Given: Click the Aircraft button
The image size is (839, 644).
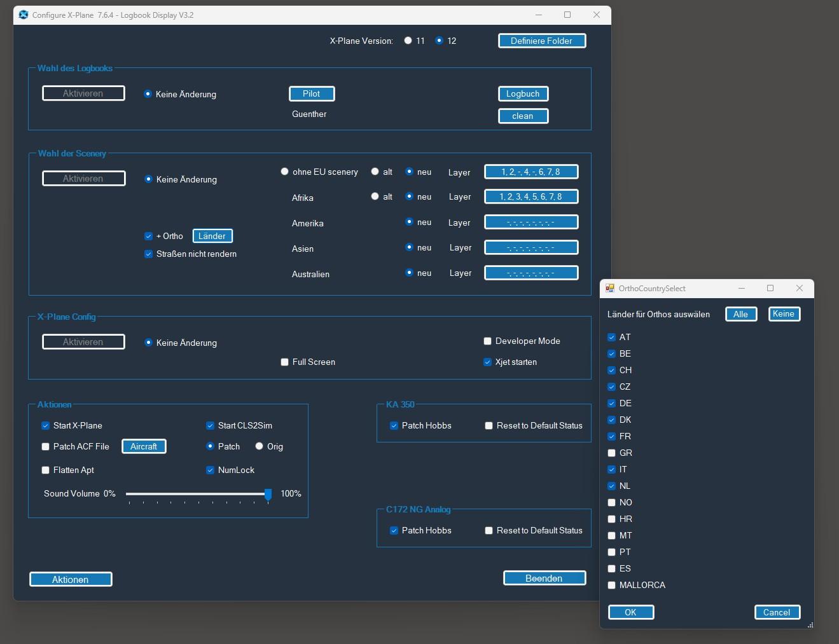Looking at the screenshot, I should 144,446.
